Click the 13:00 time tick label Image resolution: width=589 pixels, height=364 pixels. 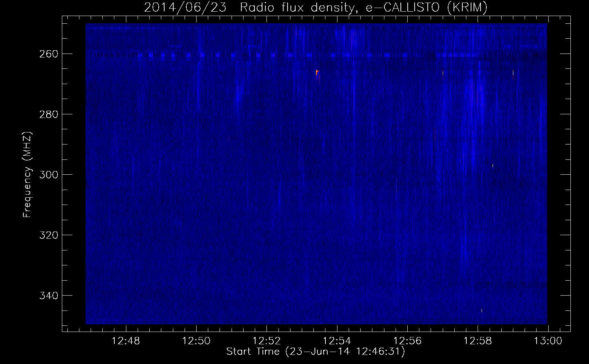pos(548,341)
